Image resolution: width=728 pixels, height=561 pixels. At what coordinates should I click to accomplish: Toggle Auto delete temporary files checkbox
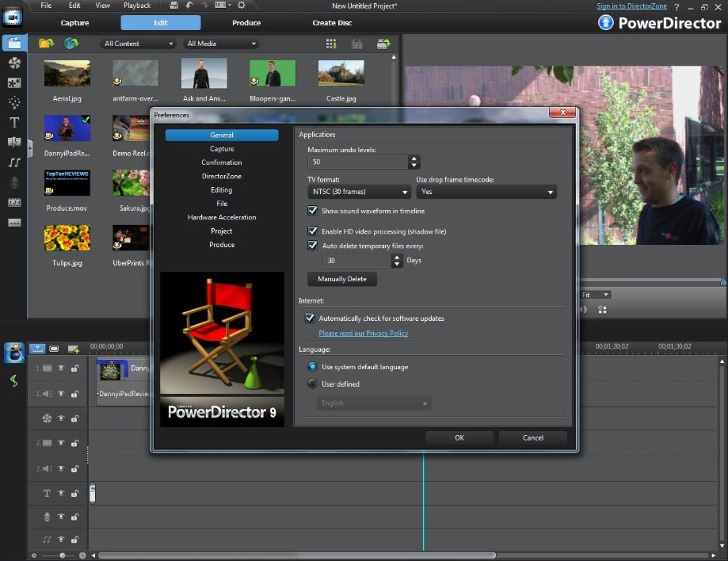click(312, 245)
